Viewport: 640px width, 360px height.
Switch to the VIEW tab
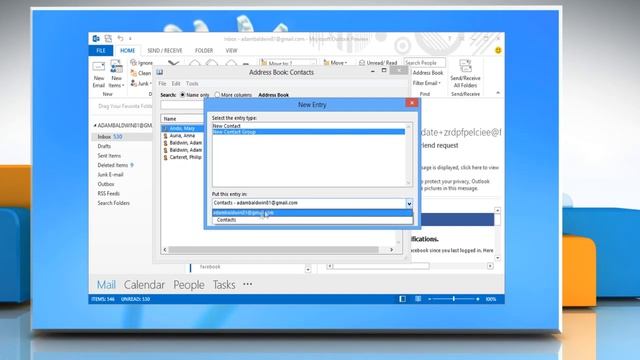231,51
